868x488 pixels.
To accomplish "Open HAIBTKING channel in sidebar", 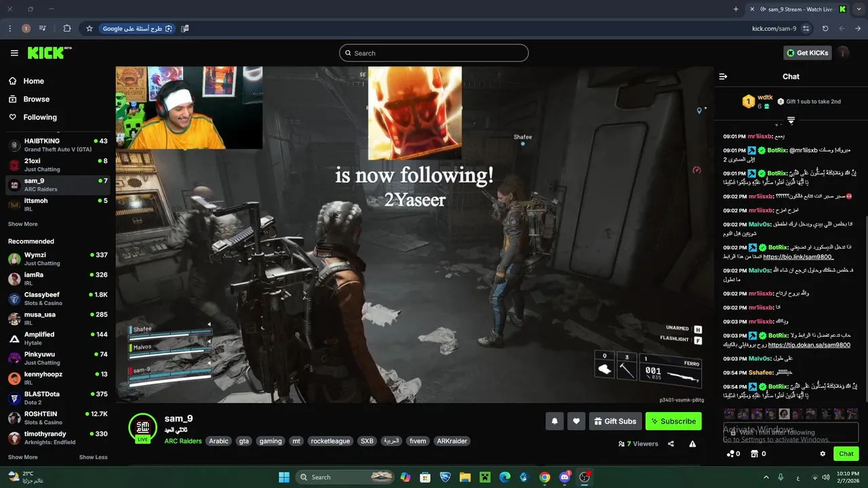I will pyautogui.click(x=58, y=145).
